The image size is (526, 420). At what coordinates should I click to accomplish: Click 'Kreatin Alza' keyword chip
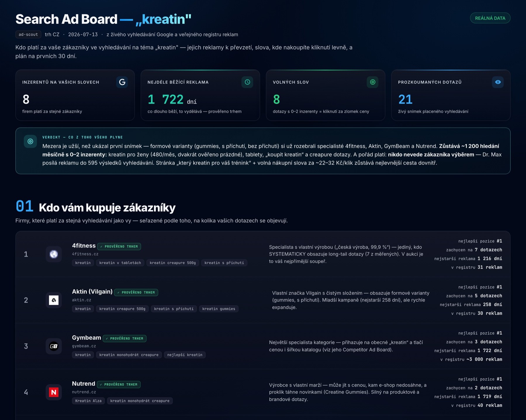pyautogui.click(x=88, y=401)
